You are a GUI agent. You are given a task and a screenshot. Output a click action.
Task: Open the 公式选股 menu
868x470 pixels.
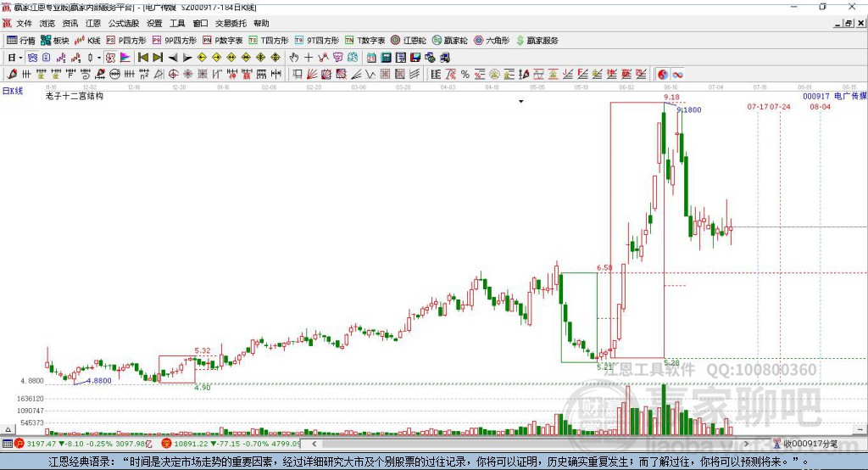click(124, 23)
